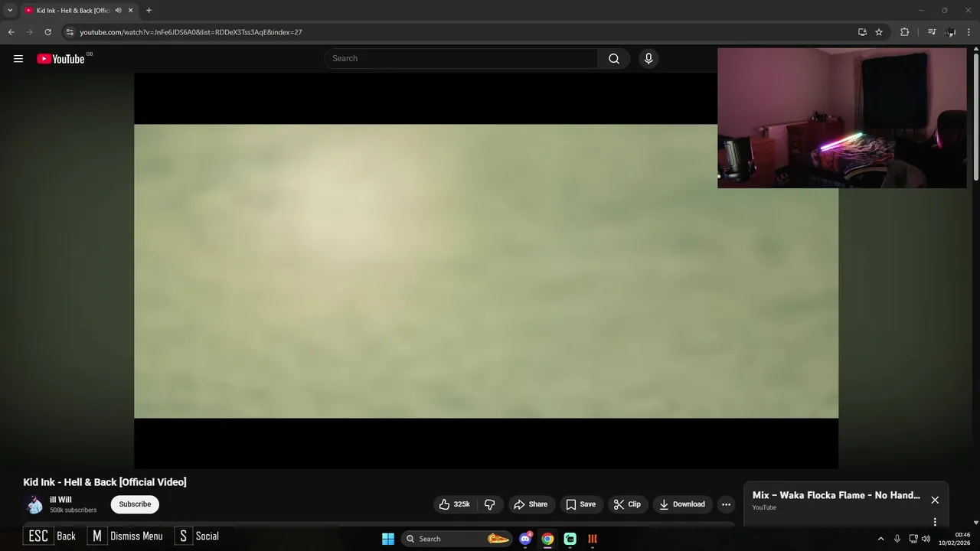The width and height of the screenshot is (980, 551).
Task: Open the volume speaker icon in system tray
Action: 926,539
